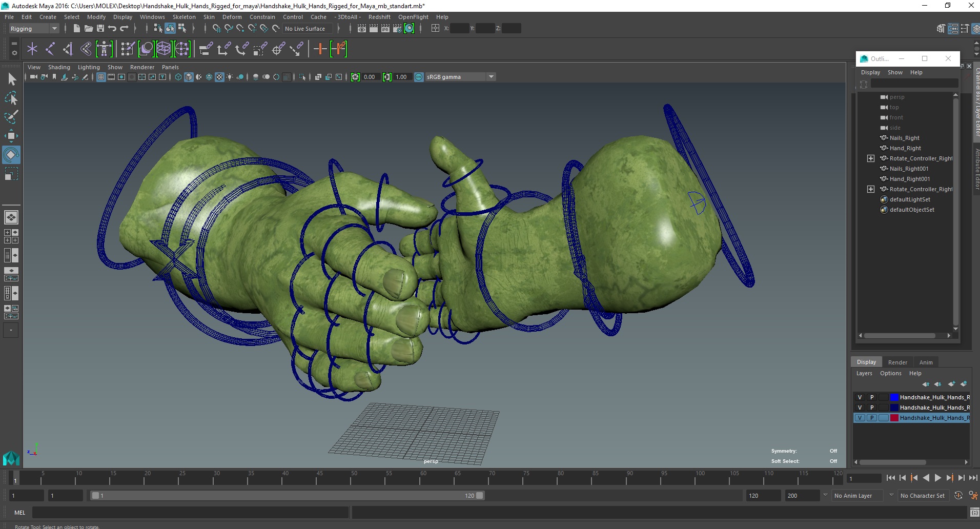Screen dimensions: 980x529
Task: Select the arrow Select tool in toolbox
Action: [12, 79]
